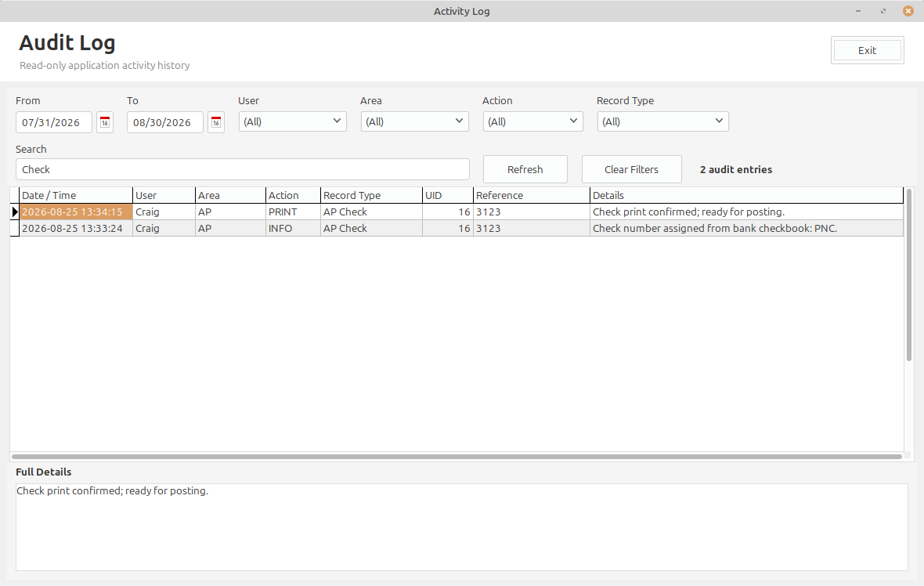The width and height of the screenshot is (924, 586).
Task: Sort by the UID column header
Action: click(448, 195)
